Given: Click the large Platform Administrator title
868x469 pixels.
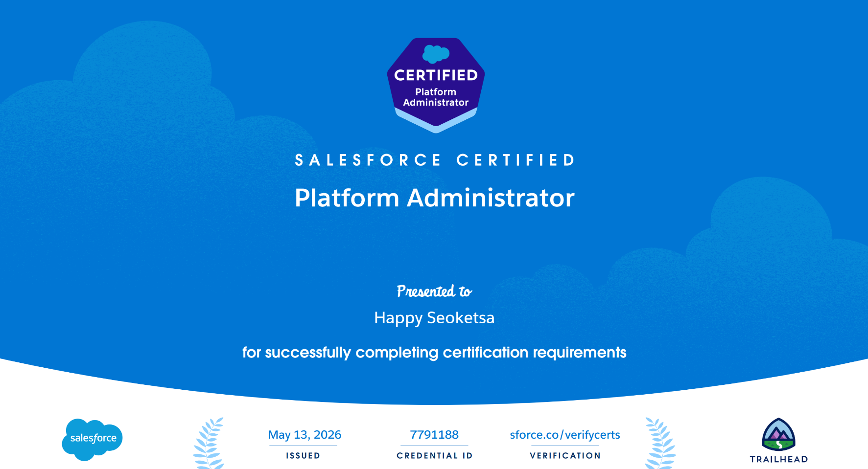Looking at the screenshot, I should pos(434,198).
